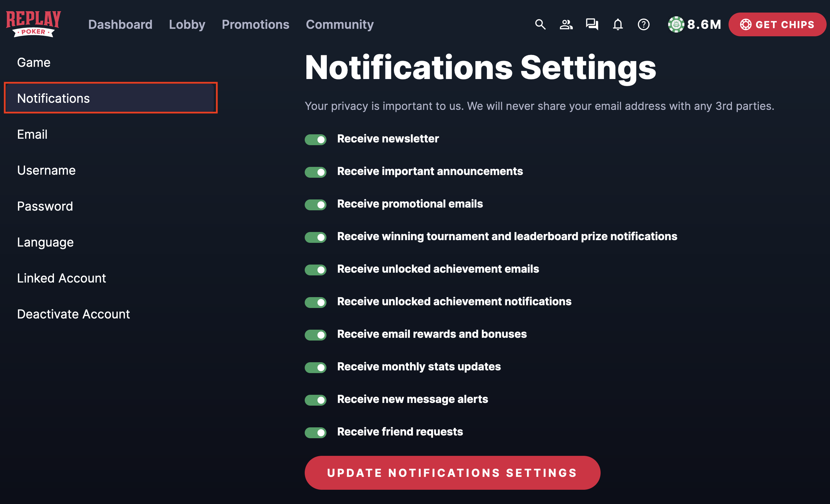Select Password in settings sidebar
The image size is (830, 504).
45,206
